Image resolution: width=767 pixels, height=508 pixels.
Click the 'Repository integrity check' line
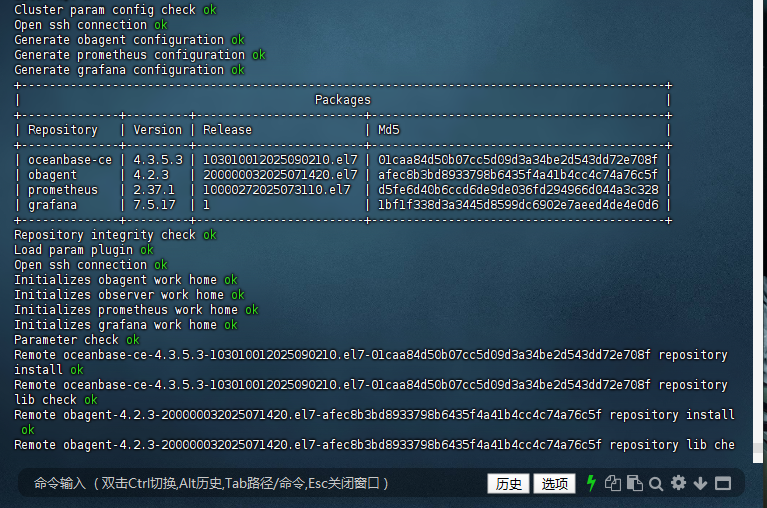[115, 235]
